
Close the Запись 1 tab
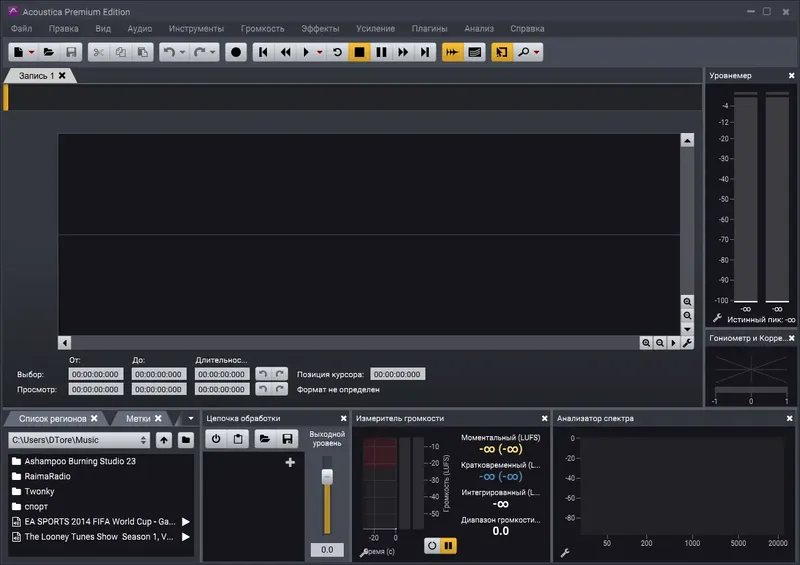click(62, 76)
